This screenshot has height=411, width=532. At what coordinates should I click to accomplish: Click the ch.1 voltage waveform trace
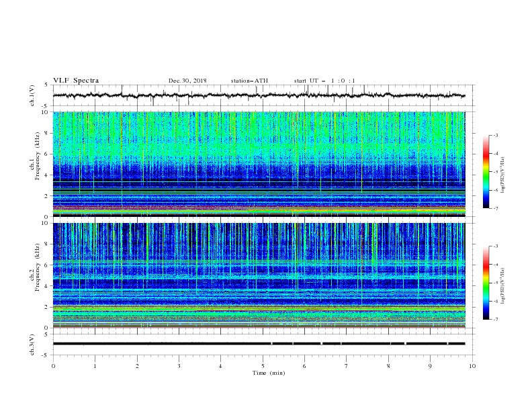[259, 95]
